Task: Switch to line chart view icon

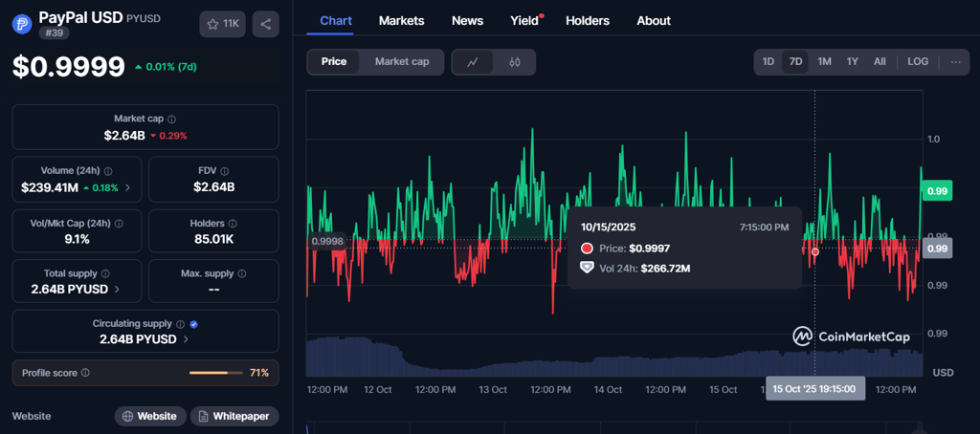Action: (473, 62)
